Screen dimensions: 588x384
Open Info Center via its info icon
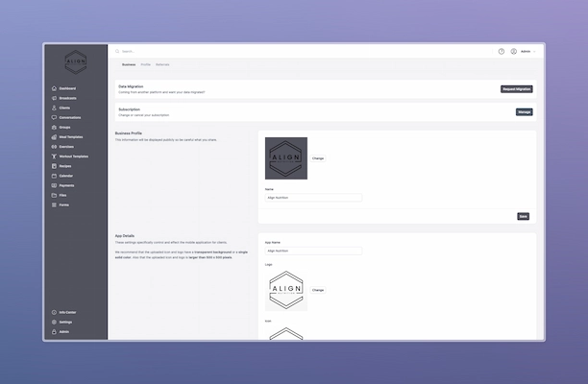click(54, 312)
